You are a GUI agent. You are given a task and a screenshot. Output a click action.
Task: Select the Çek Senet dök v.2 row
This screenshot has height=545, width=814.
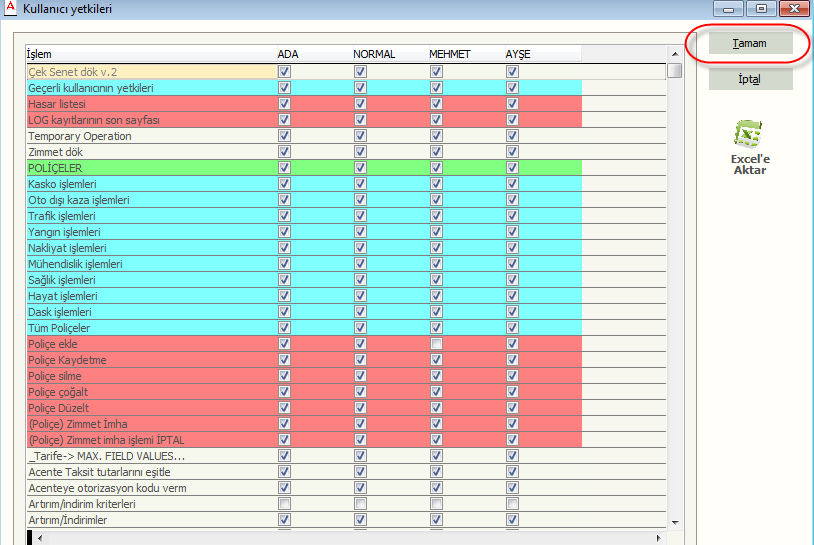[150, 72]
